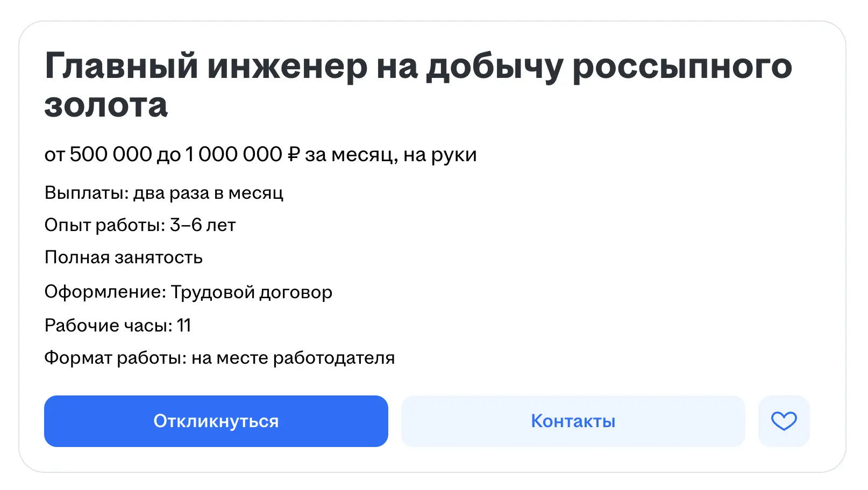Click the 3–6 лет experience value
This screenshot has height=490, width=868.
203,225
